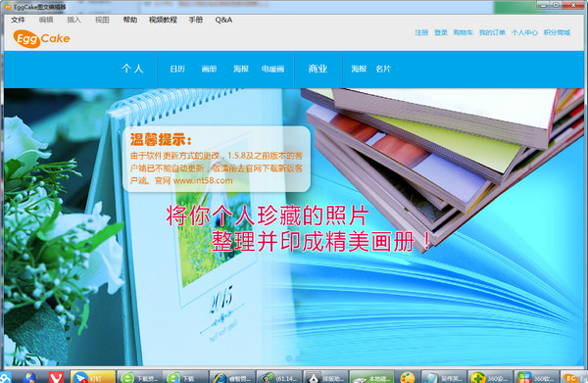Open the 积分商城 link
The width and height of the screenshot is (588, 383).
point(557,32)
